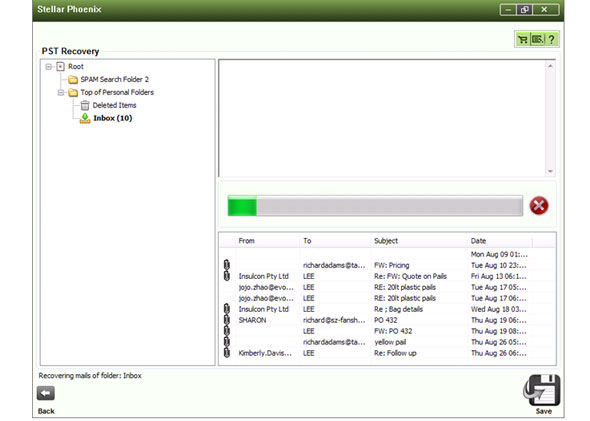The height and width of the screenshot is (421, 590).
Task: Open email Re: Follow up
Action: [x=395, y=353]
